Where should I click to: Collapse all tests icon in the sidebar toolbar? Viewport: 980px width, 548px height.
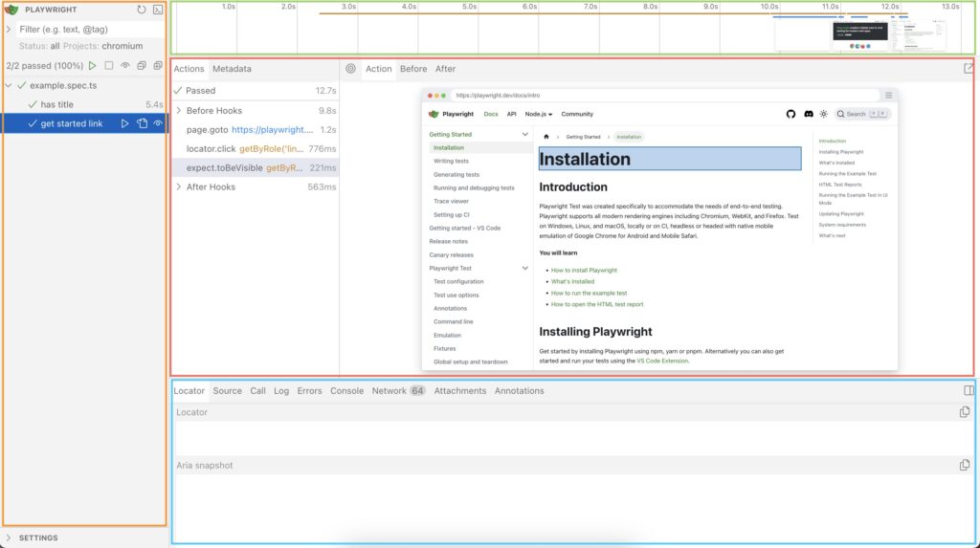tap(142, 66)
